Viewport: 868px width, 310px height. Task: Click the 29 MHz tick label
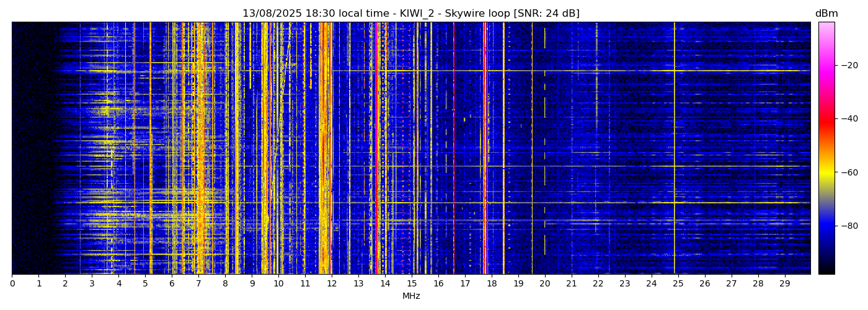point(784,283)
